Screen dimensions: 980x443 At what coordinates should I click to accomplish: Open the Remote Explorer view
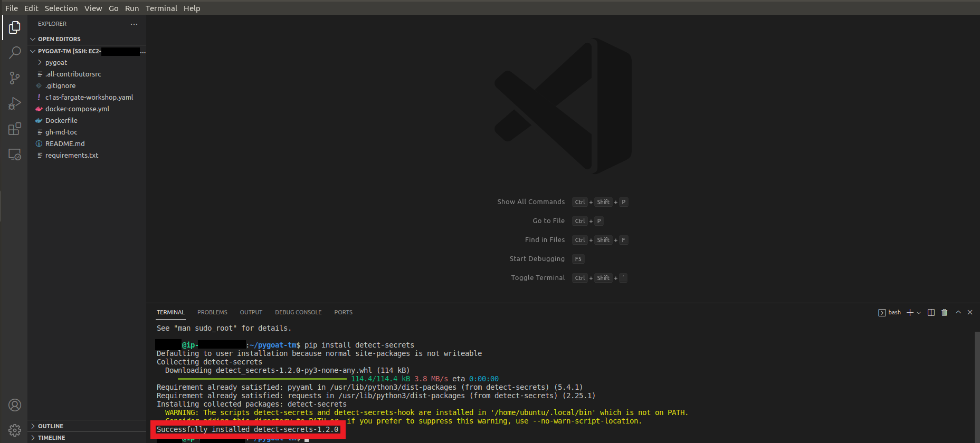coord(15,154)
